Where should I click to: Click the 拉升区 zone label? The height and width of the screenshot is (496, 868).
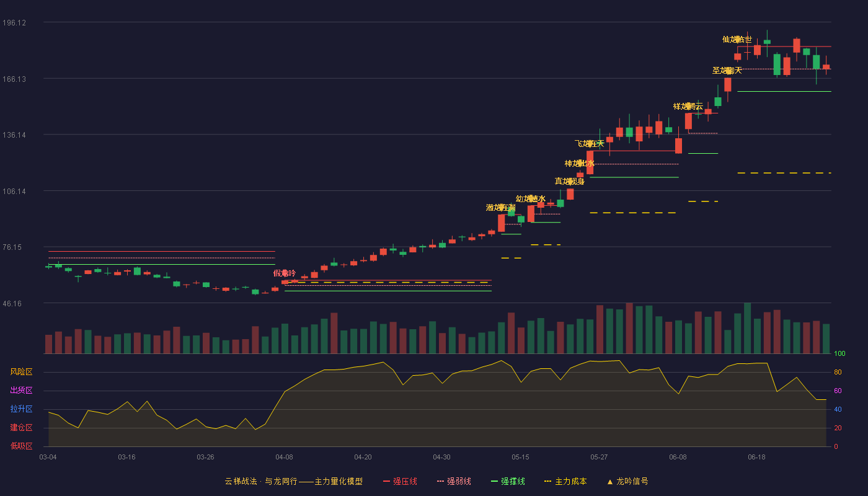pyautogui.click(x=22, y=409)
